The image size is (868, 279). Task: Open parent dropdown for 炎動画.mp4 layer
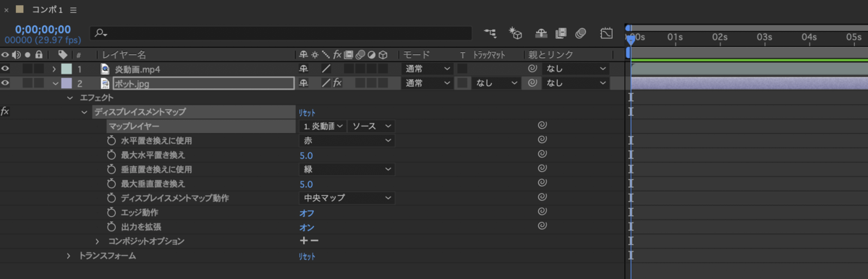pyautogui.click(x=576, y=69)
